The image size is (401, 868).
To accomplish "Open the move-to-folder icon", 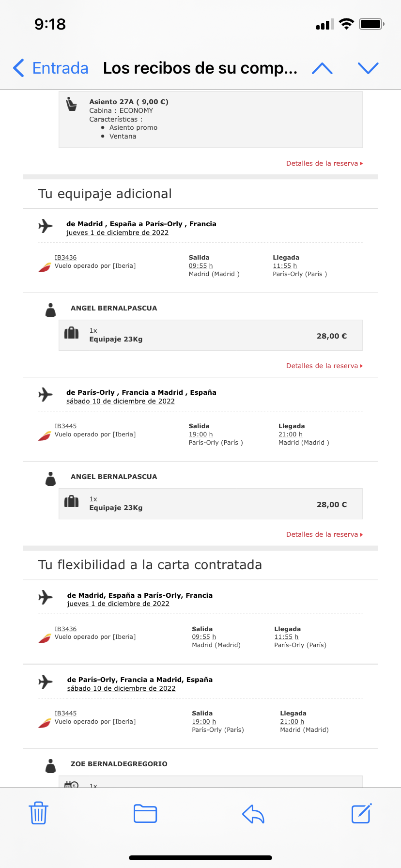I will (x=145, y=813).
